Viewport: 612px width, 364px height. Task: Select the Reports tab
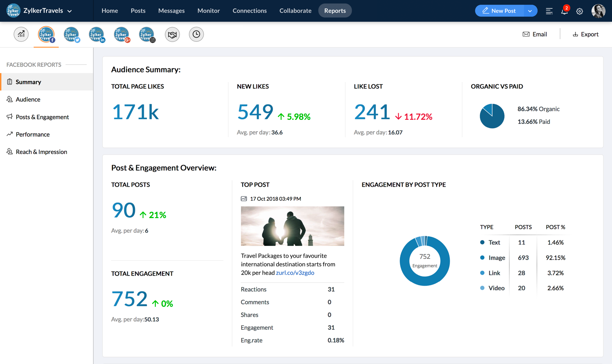click(x=335, y=11)
